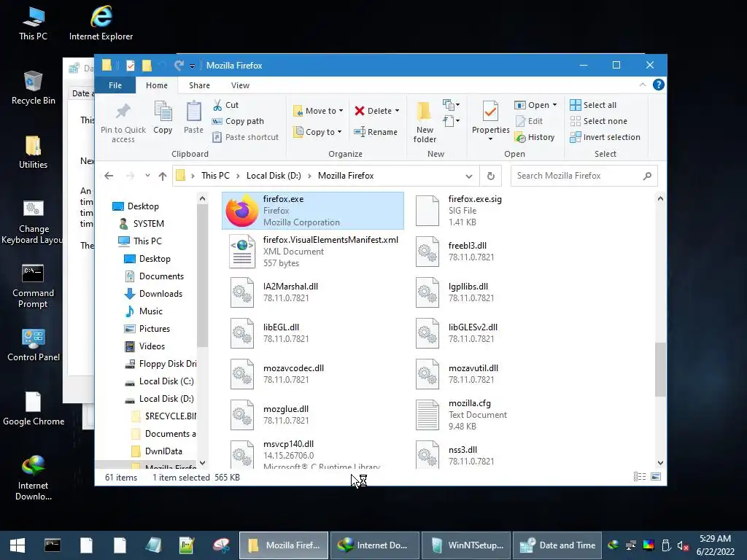Create a New folder
The image size is (747, 560).
[425, 122]
